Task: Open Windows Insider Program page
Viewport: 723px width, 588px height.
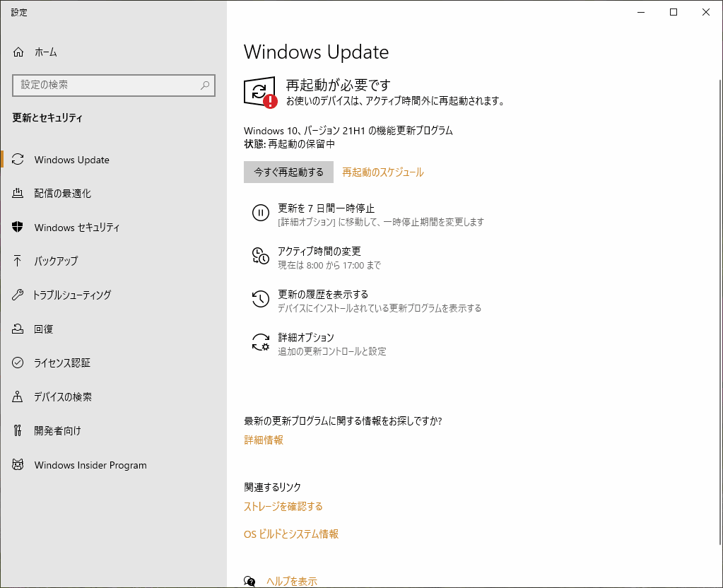Action: (x=113, y=465)
